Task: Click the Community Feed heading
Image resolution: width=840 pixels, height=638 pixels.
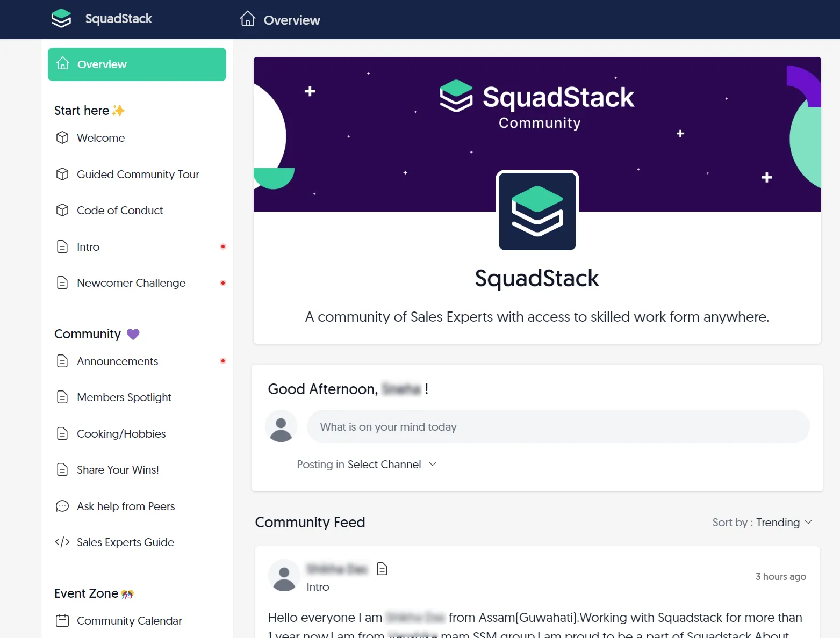Action: tap(310, 522)
